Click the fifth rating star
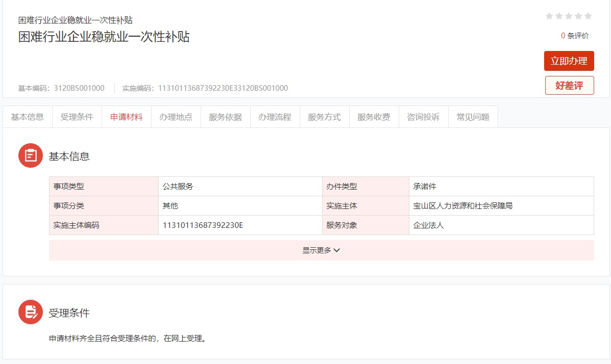The image size is (611, 364). point(588,16)
